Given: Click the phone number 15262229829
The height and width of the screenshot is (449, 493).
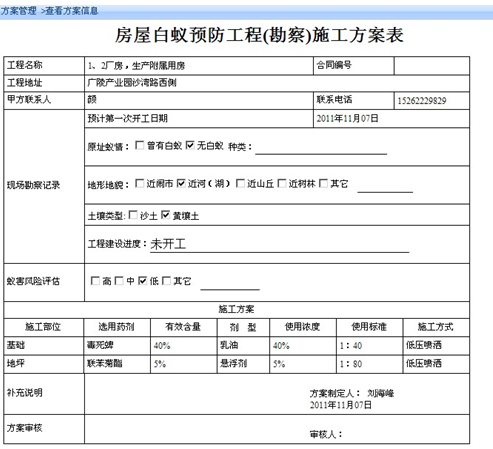Looking at the screenshot, I should click(x=422, y=101).
